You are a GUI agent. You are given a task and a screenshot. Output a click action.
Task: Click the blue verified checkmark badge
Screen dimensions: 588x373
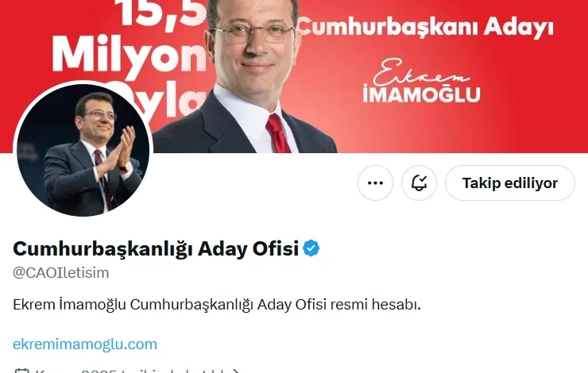[x=311, y=248]
